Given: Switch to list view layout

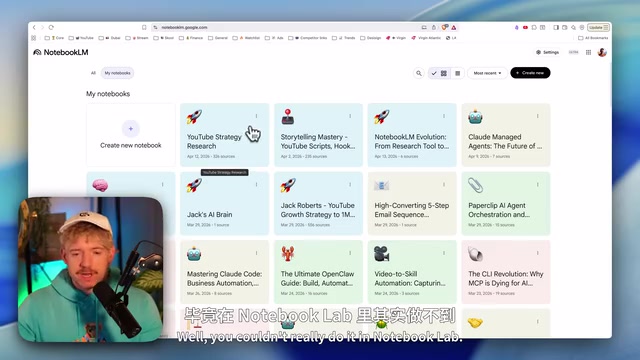Looking at the screenshot, I should [458, 73].
